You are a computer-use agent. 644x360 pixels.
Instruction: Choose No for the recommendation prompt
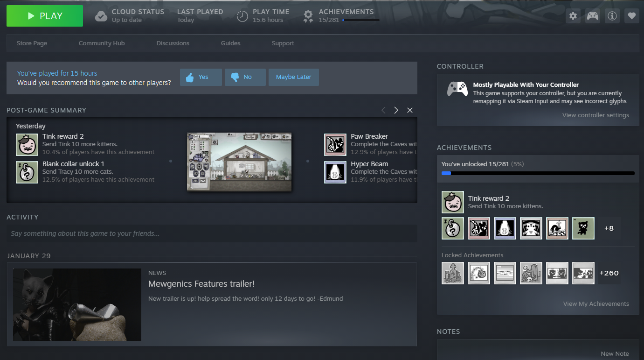245,77
